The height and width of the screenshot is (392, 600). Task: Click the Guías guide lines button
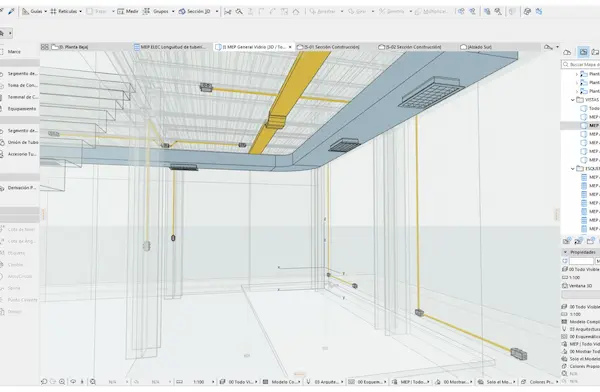tap(32, 11)
